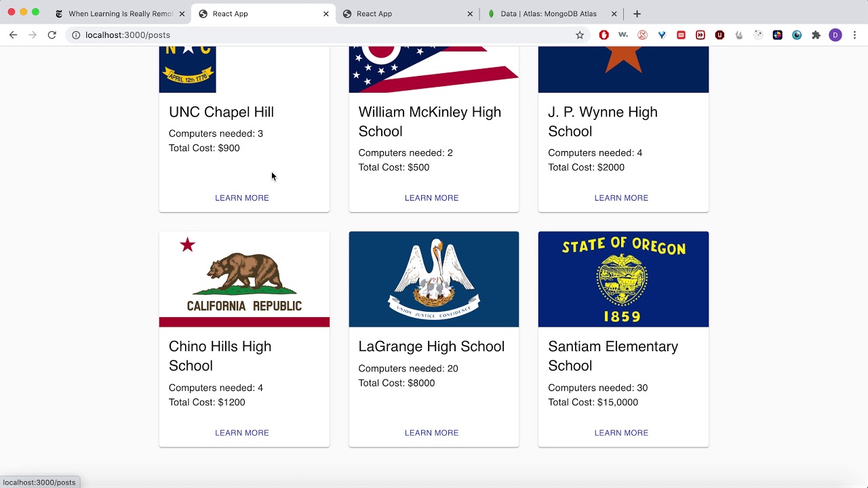Click the State of Oregon flag image
The image size is (868, 488).
click(623, 279)
